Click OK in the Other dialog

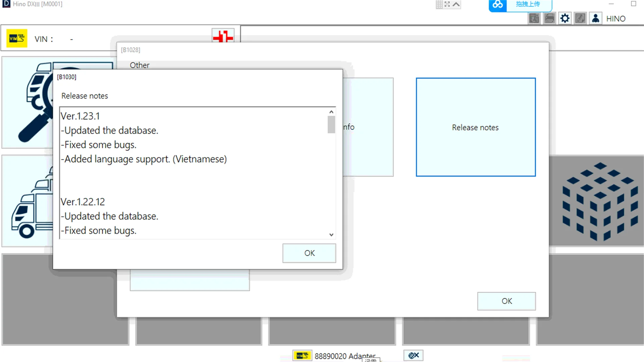(x=506, y=301)
